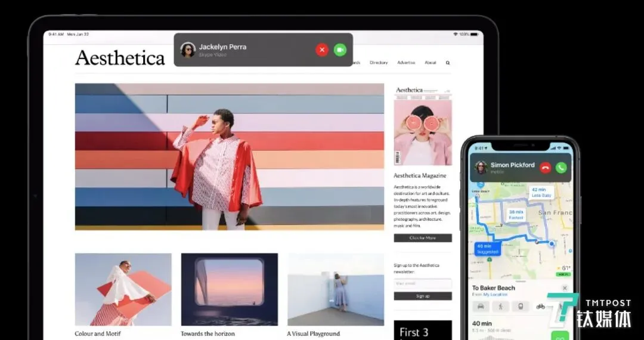Open the Towards the horizon thumbnail
The image size is (644, 340).
229,289
